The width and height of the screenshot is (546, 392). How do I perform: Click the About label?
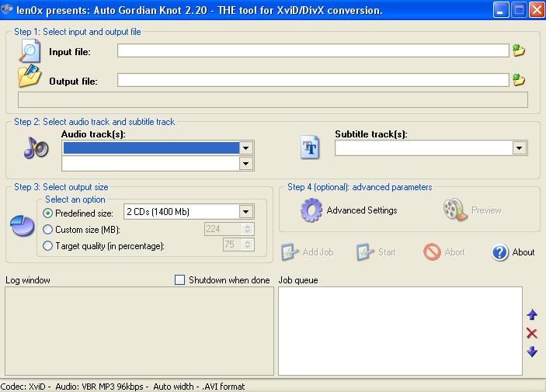[523, 252]
